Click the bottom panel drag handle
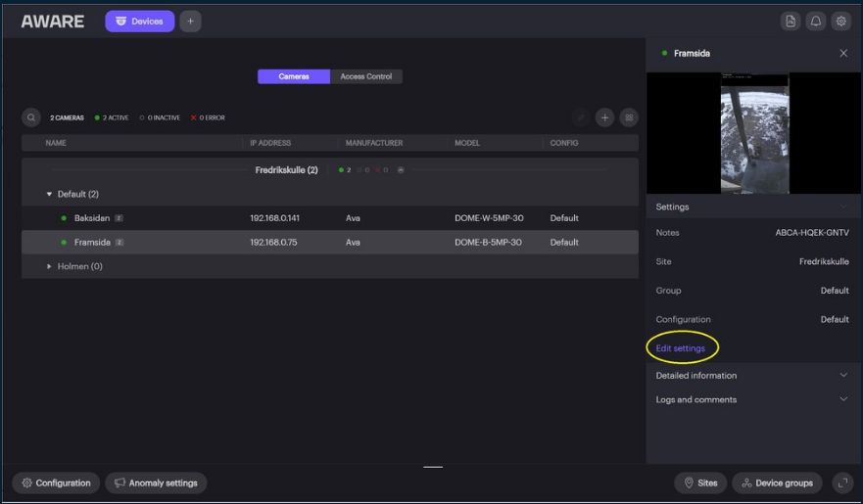 433,467
